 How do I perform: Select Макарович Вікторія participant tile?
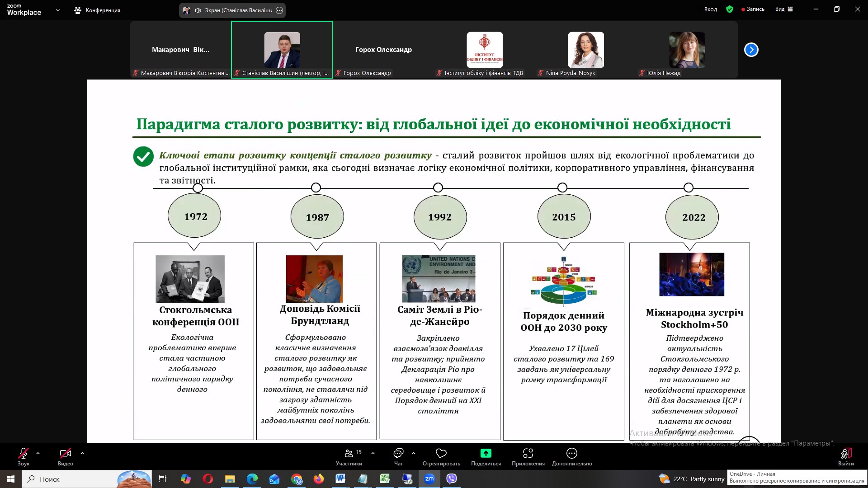tap(181, 50)
